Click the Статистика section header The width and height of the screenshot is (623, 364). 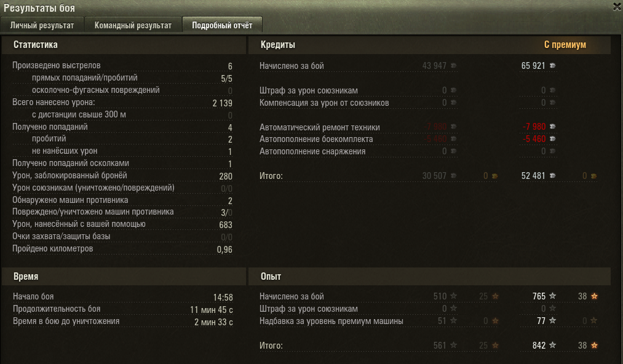coord(124,45)
